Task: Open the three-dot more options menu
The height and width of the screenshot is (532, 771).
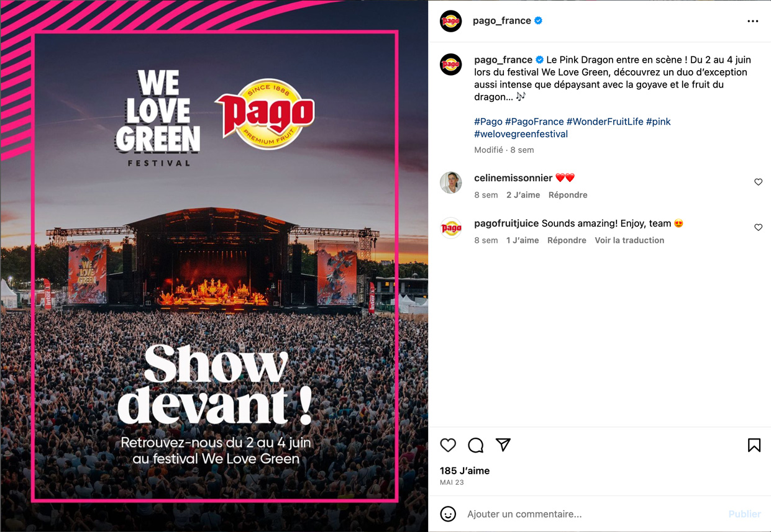Action: click(x=753, y=21)
